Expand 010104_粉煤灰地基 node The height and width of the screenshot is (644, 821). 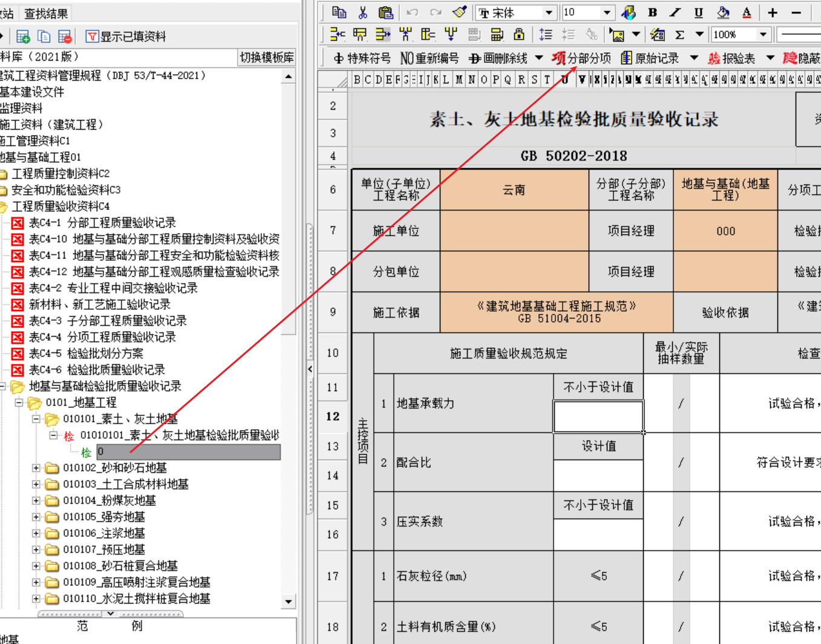[36, 501]
